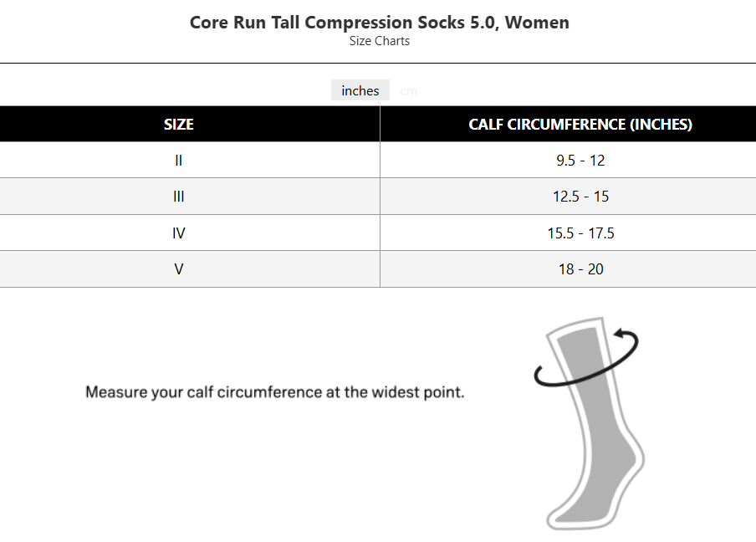Viewport: 756px width, 542px height.
Task: Select size V in the table
Action: tap(179, 269)
